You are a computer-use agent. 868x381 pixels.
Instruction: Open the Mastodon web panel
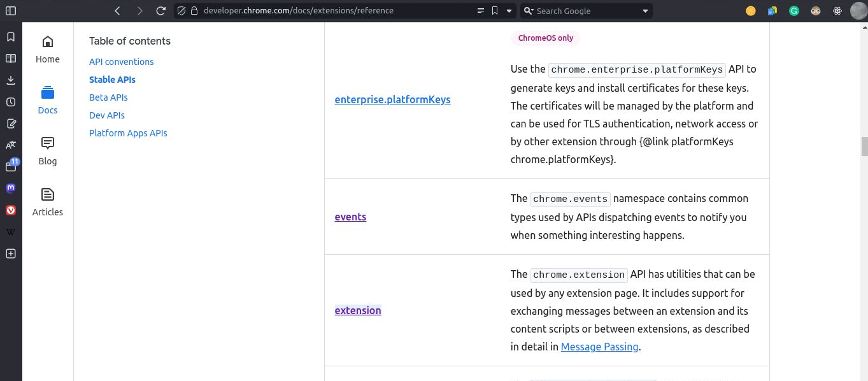tap(11, 188)
